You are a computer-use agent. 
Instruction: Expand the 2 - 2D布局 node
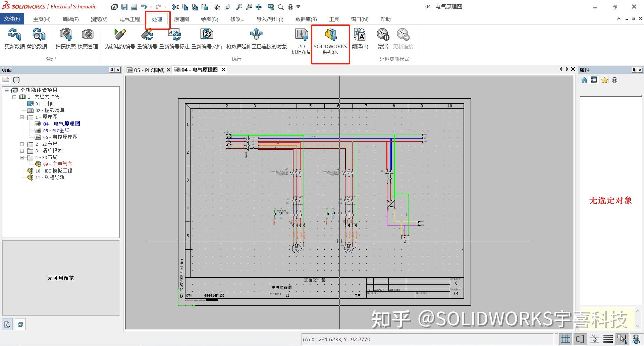pyautogui.click(x=22, y=144)
